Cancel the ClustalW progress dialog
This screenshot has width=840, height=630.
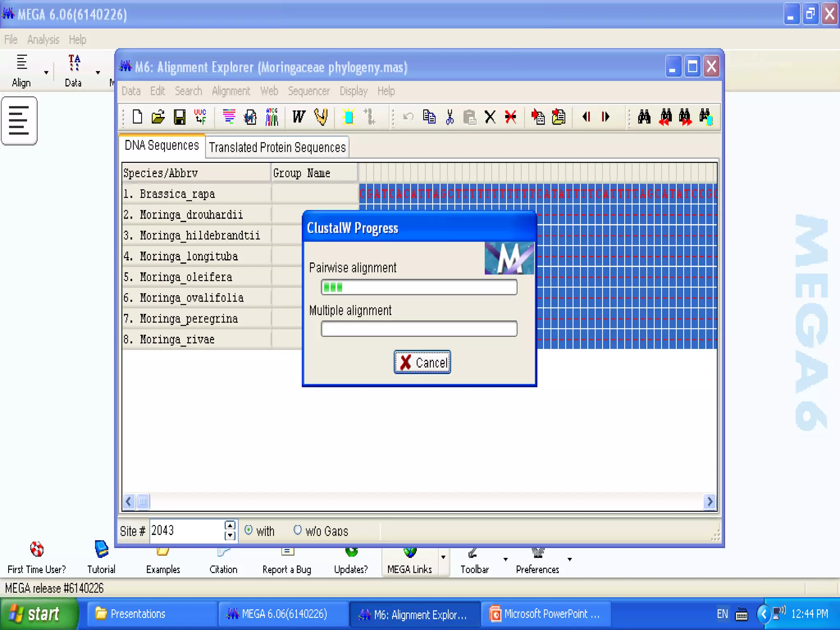422,362
